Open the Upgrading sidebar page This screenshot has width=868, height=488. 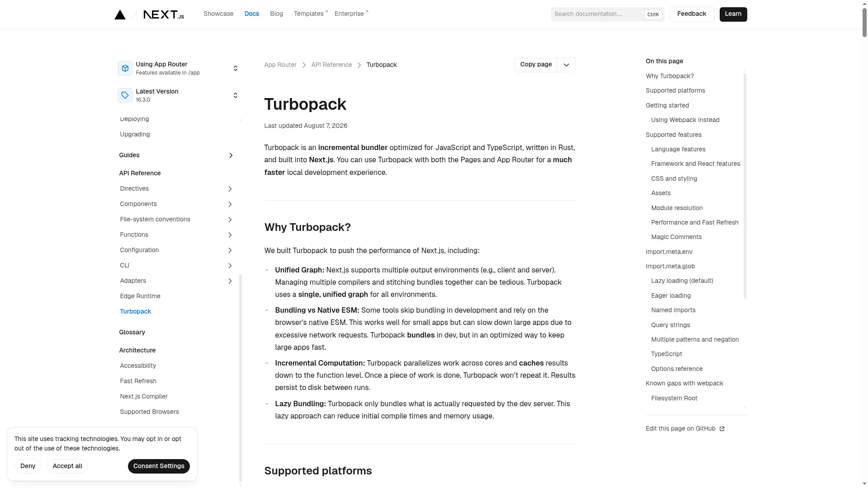pos(135,135)
